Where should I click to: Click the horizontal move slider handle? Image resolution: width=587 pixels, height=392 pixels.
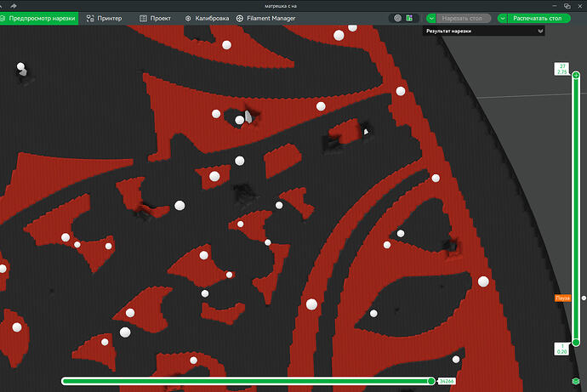pyautogui.click(x=431, y=381)
